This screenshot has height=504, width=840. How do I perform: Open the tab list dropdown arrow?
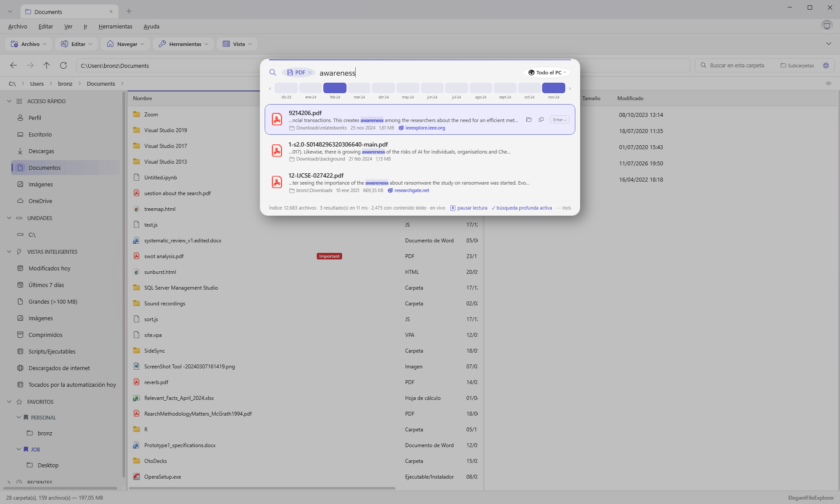10,11
